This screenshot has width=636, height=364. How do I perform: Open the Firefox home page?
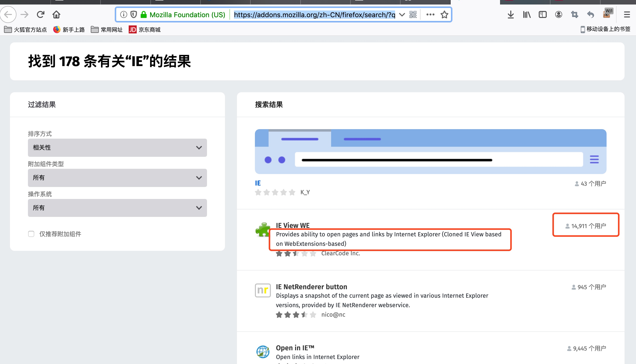(57, 14)
